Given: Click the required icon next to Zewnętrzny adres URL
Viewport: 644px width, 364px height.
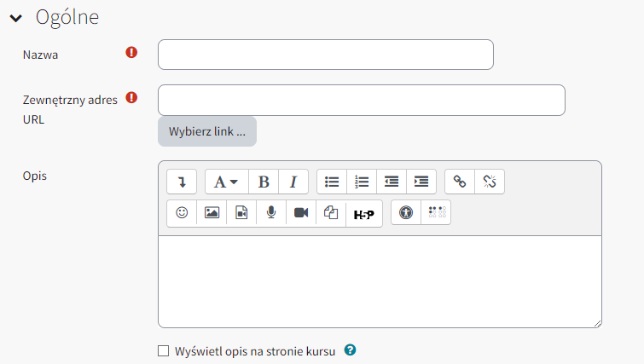Looking at the screenshot, I should pyautogui.click(x=131, y=98).
